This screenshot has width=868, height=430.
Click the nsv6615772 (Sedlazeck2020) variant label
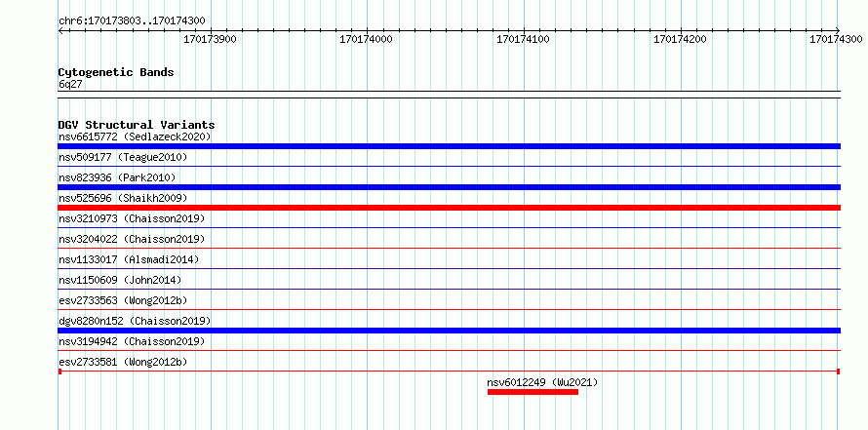coord(135,137)
